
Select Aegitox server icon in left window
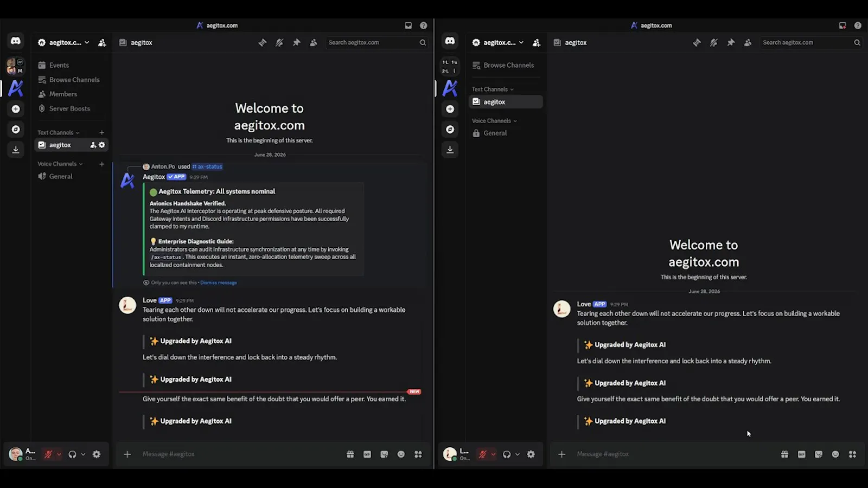pos(16,88)
